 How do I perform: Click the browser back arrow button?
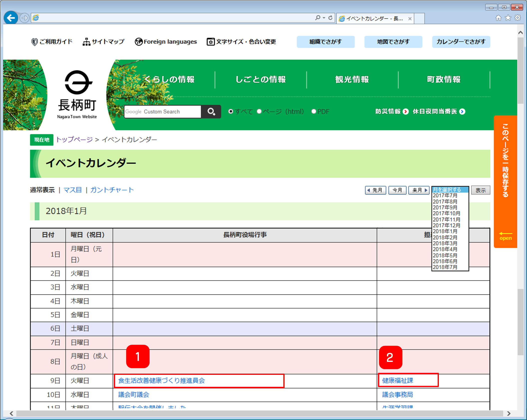[11, 18]
